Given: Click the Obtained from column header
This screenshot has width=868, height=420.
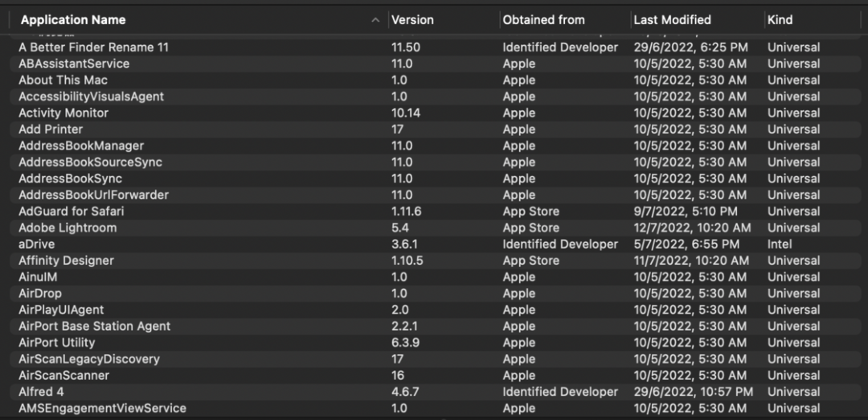Looking at the screenshot, I should (x=543, y=20).
